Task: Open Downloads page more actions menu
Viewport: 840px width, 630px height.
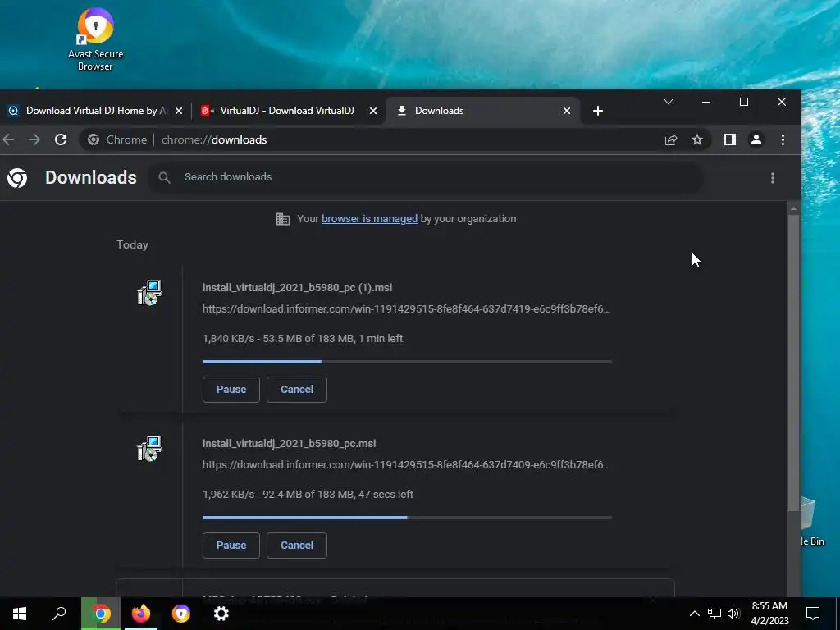Action: [773, 178]
